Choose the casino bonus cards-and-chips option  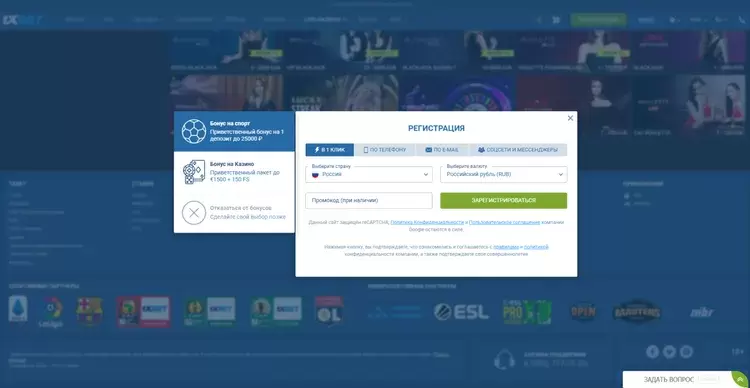click(234, 171)
